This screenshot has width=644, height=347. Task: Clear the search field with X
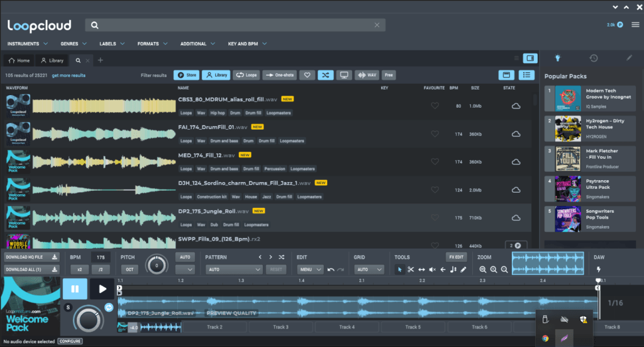377,25
